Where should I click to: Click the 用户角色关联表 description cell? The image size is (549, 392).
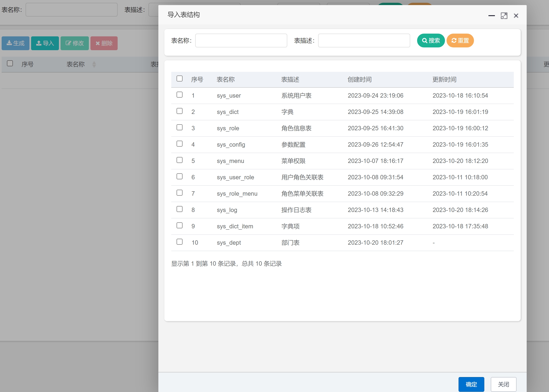tap(302, 177)
